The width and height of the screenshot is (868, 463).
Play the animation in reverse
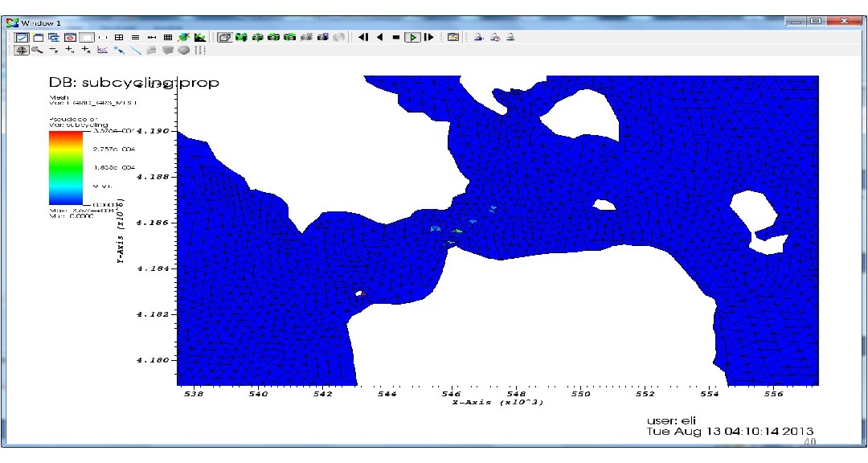pos(379,38)
